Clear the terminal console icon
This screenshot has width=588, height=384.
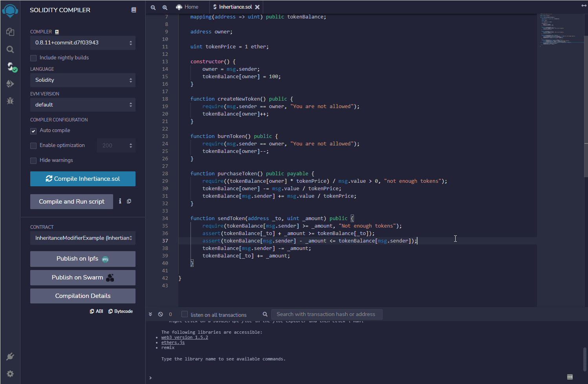(x=160, y=314)
